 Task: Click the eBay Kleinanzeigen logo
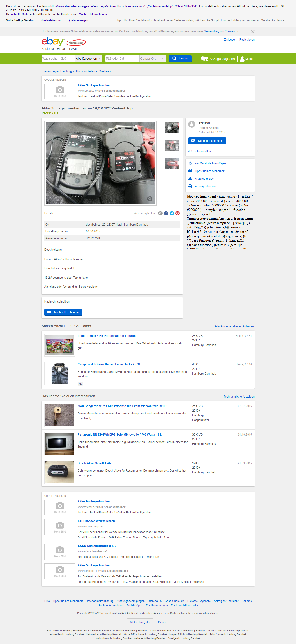pyautogui.click(x=63, y=42)
